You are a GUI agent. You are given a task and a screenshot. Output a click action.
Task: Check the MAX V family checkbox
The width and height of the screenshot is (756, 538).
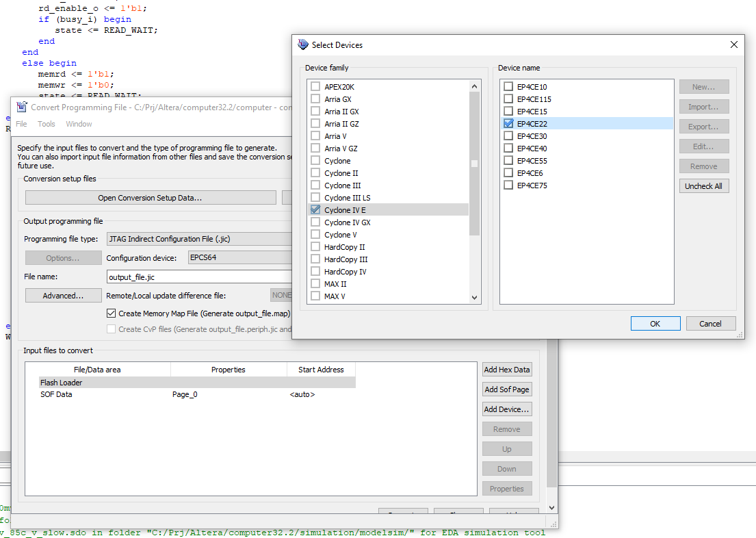pyautogui.click(x=315, y=296)
